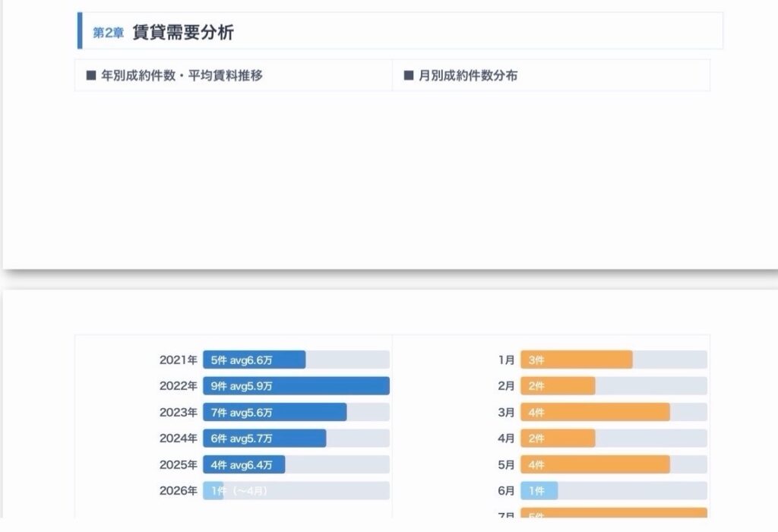Screen dimensions: 778x532
Task: Click the 2021年 bar showing 5件 avg6.6万
Action: pos(254,360)
